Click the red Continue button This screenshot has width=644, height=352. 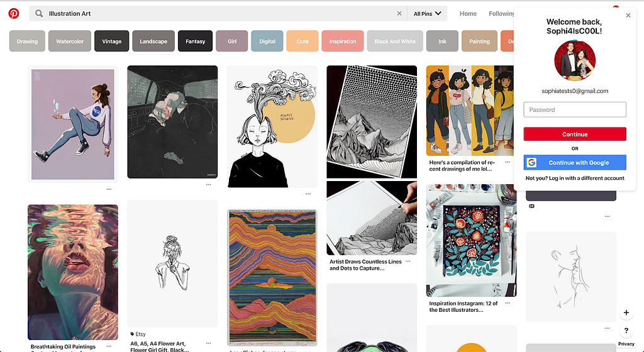pyautogui.click(x=575, y=134)
